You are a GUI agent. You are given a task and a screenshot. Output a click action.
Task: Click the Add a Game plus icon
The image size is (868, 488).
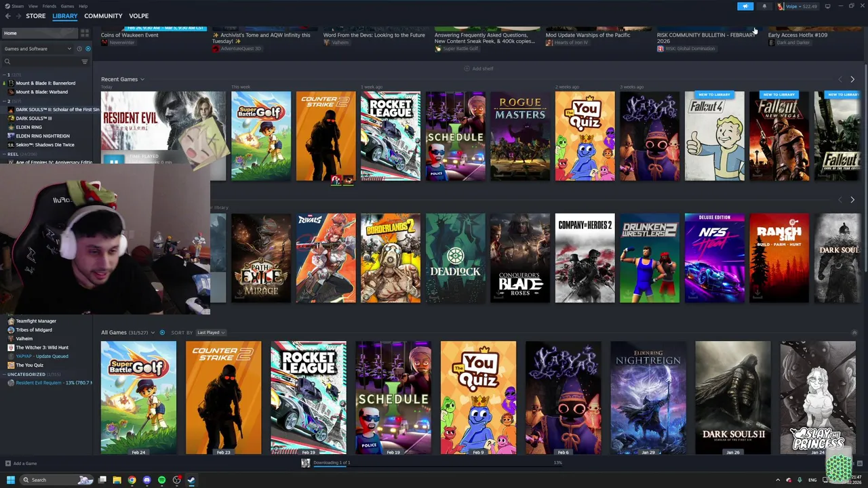(8, 464)
